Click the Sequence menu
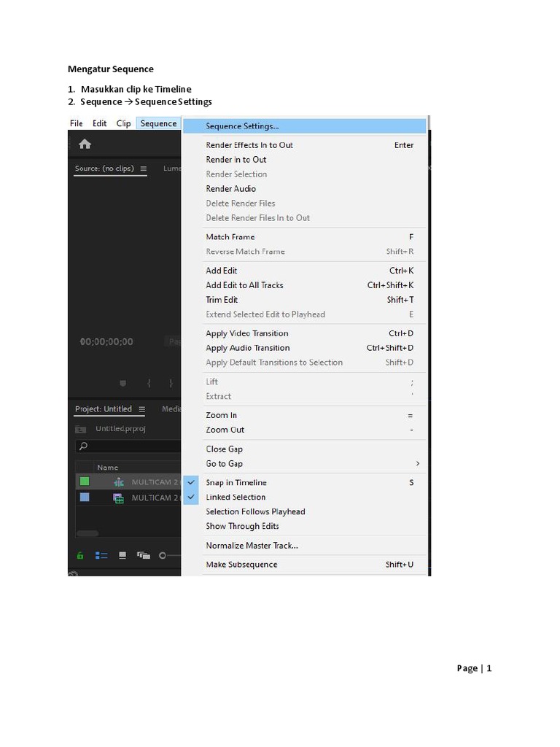The height and width of the screenshot is (747, 560). pos(158,123)
